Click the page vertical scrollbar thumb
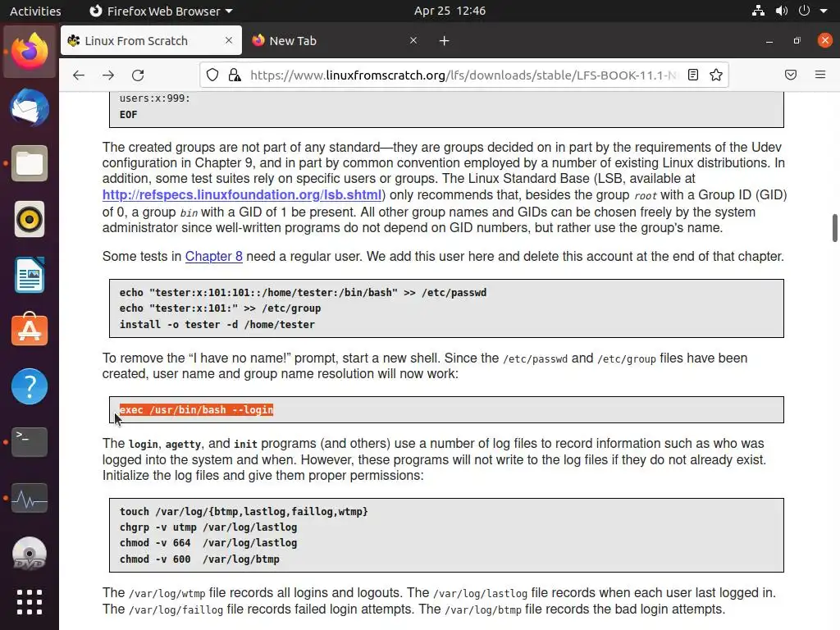This screenshot has height=630, width=840. (x=834, y=228)
